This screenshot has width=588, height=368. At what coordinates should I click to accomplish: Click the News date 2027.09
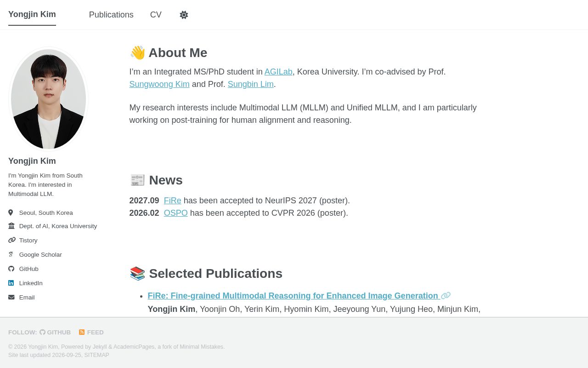(x=144, y=201)
